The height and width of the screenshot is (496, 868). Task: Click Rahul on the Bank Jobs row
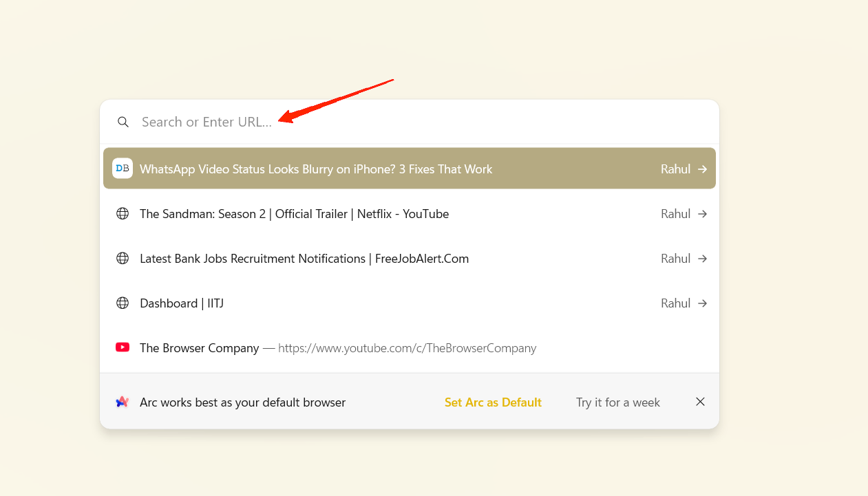click(675, 259)
